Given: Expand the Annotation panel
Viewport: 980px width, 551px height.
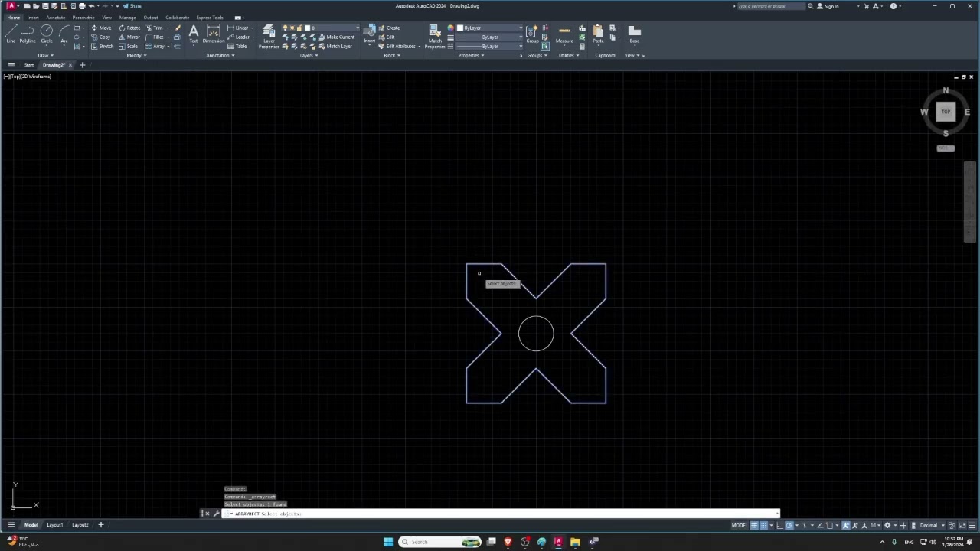Looking at the screenshot, I should [220, 55].
